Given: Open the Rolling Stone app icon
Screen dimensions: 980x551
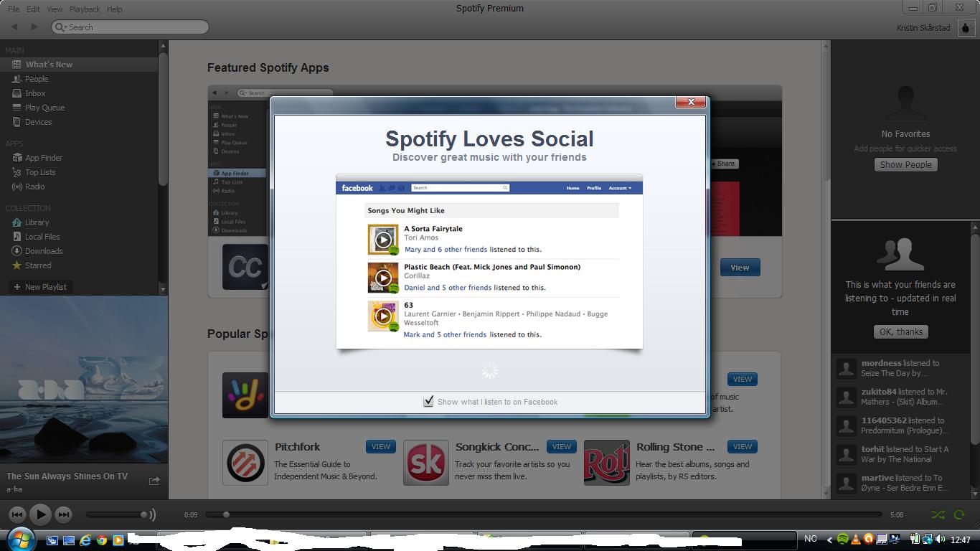Looking at the screenshot, I should coord(607,463).
